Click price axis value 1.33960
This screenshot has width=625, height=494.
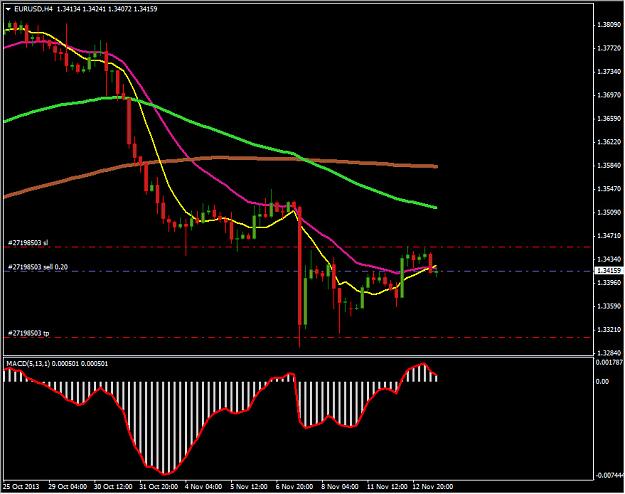609,283
